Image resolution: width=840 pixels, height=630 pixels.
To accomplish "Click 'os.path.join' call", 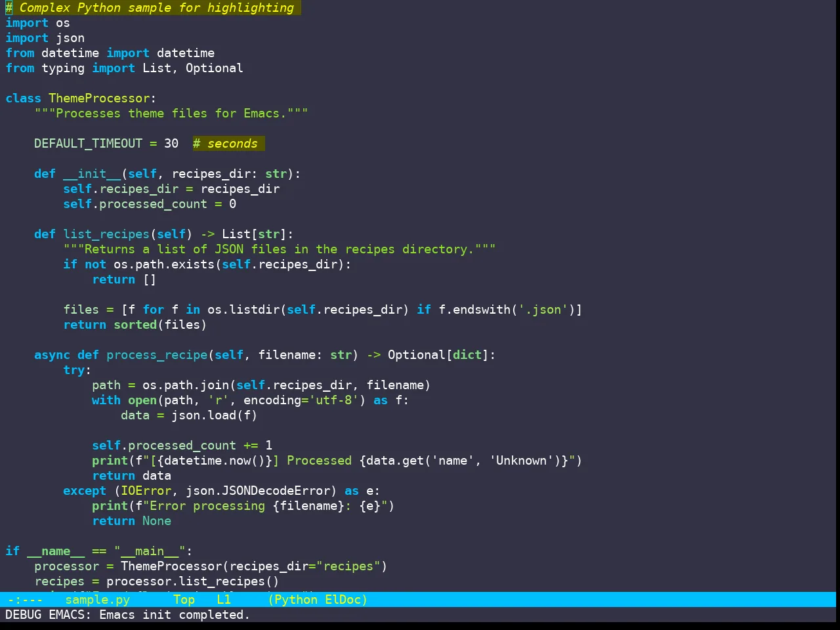I will (x=186, y=385).
